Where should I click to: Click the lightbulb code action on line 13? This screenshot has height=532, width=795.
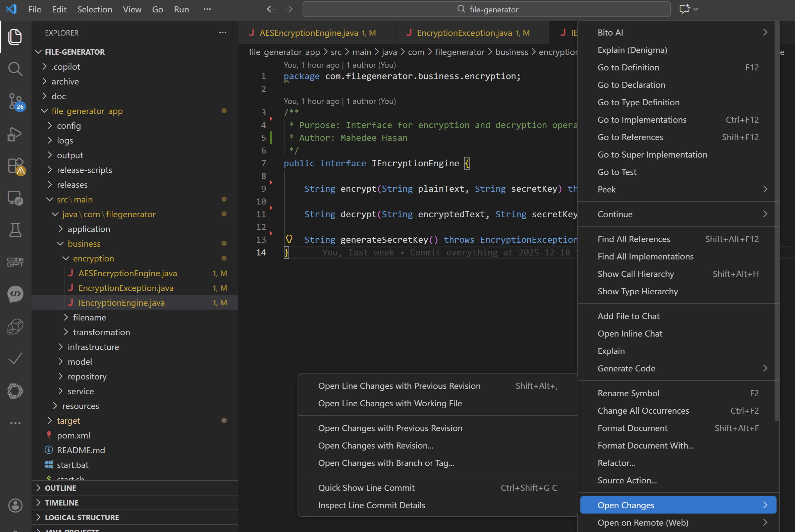(289, 239)
